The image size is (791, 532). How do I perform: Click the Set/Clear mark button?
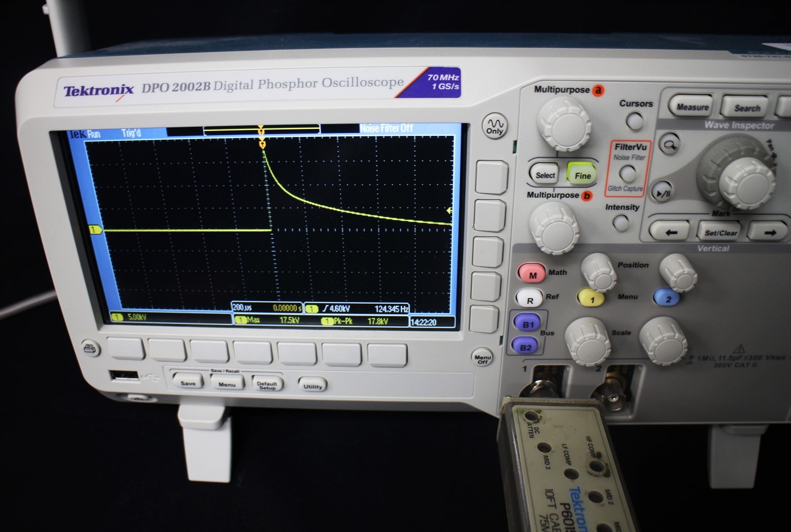[720, 233]
